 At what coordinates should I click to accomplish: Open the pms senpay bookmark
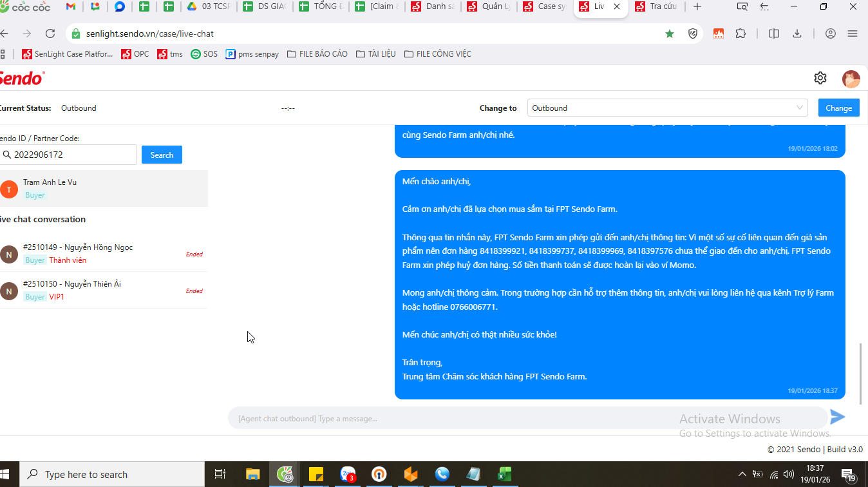click(252, 54)
